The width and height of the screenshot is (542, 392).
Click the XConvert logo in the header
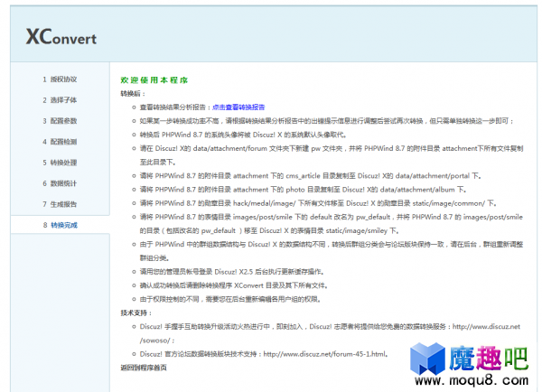[61, 37]
